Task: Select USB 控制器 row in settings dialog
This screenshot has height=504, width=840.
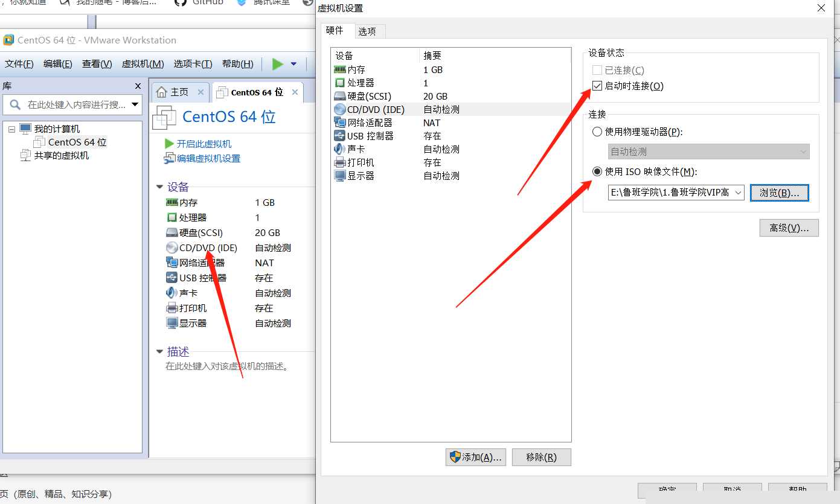Action: pyautogui.click(x=450, y=136)
